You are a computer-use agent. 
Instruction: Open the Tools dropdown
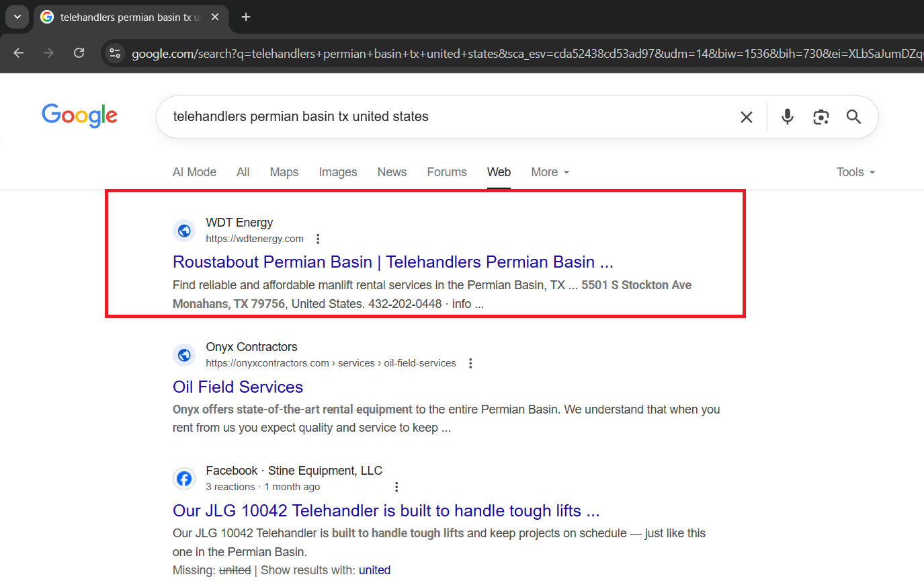coord(855,172)
